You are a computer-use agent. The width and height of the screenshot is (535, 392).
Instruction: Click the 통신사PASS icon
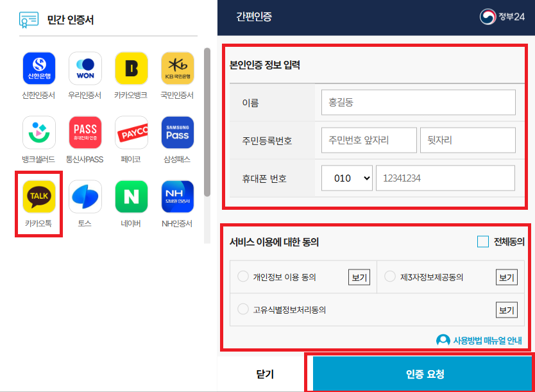(85, 132)
